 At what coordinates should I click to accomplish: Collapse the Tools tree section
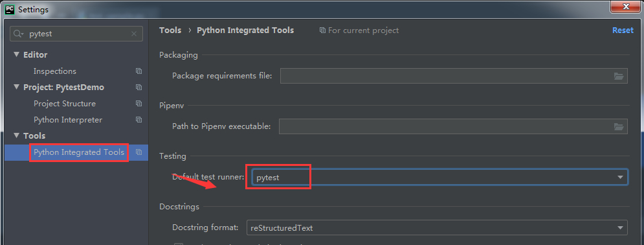(16, 135)
